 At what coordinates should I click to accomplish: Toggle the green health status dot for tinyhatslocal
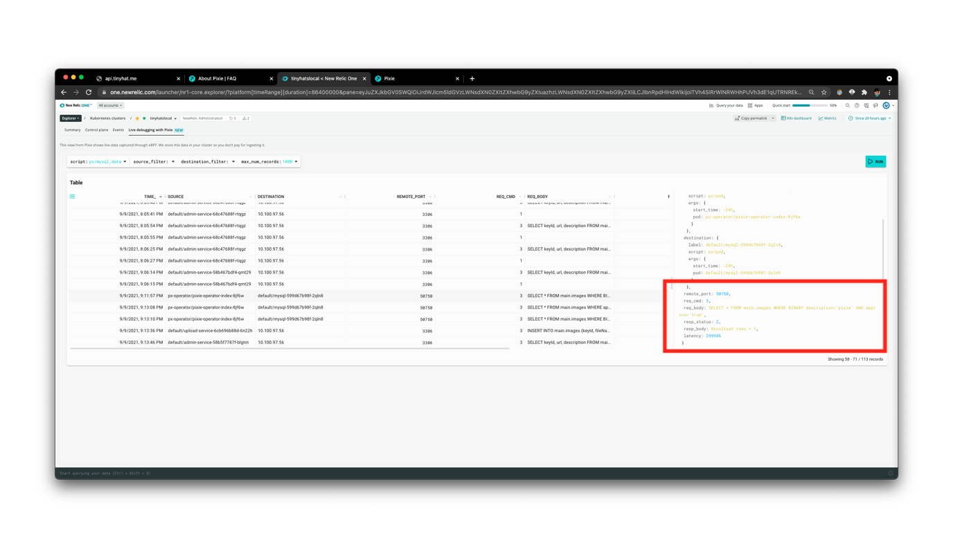click(144, 118)
